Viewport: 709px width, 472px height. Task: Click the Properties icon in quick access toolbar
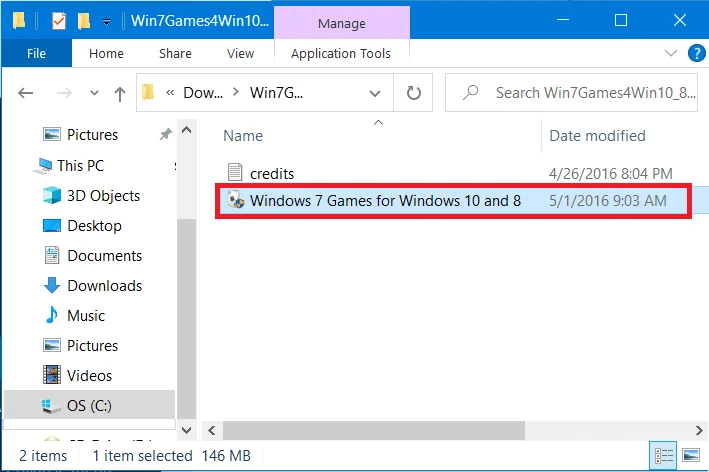[x=59, y=20]
